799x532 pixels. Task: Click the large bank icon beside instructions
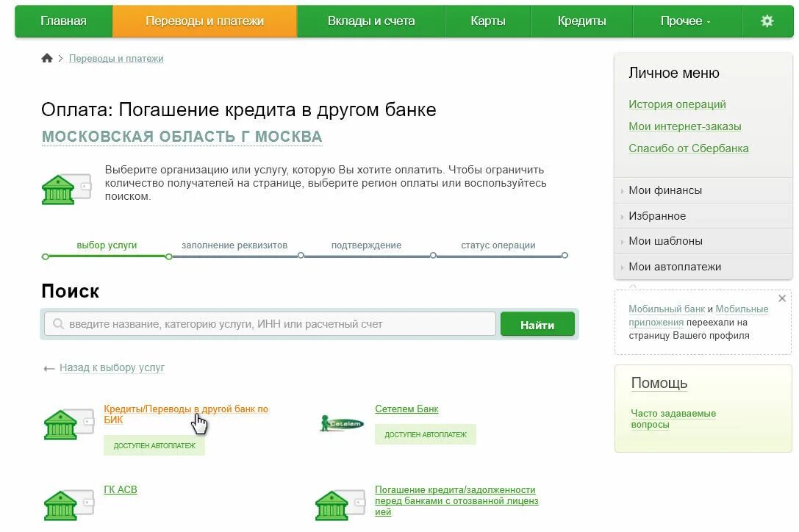(x=67, y=189)
